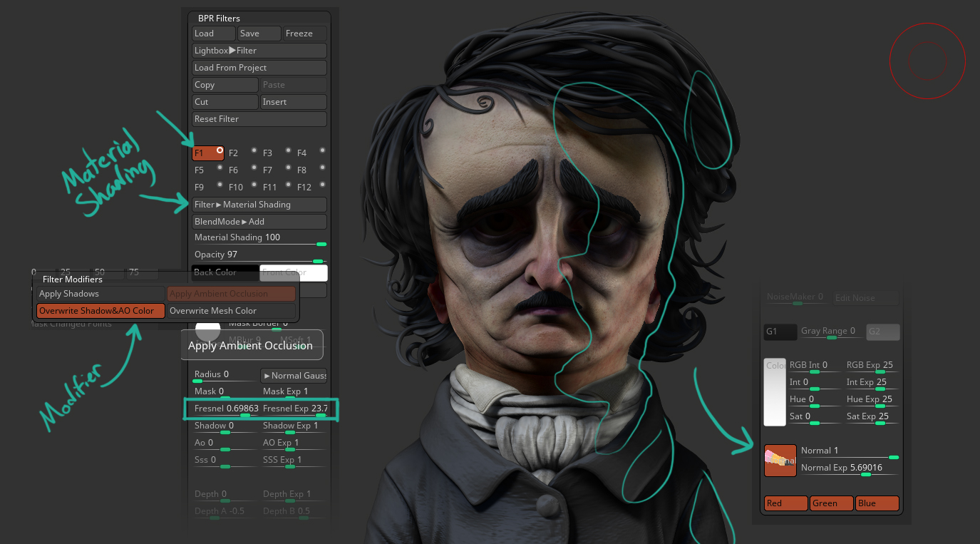The height and width of the screenshot is (544, 980).
Task: Toggle the F3 filter enable dot
Action: coord(288,150)
